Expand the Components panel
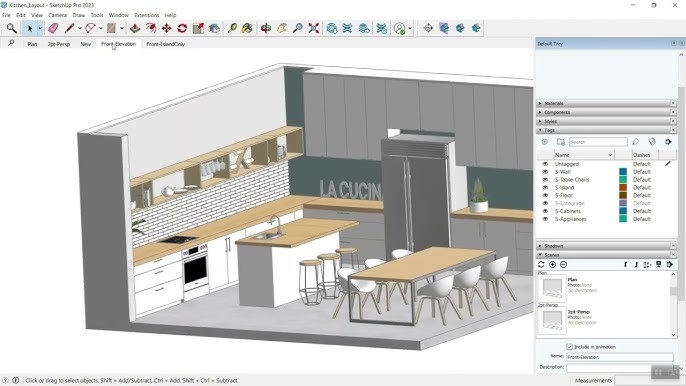Screen dimensions: 686x386 pyautogui.click(x=540, y=112)
